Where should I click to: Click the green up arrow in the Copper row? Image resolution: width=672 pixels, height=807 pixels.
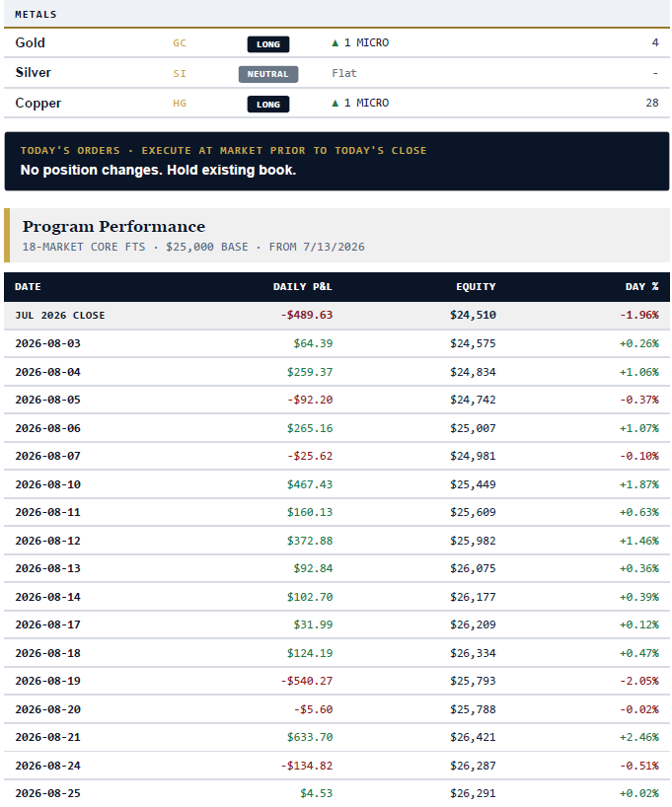point(336,104)
